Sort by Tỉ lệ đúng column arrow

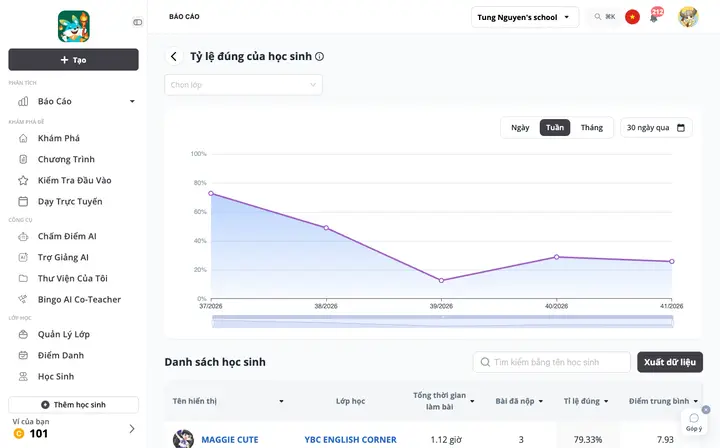click(606, 401)
